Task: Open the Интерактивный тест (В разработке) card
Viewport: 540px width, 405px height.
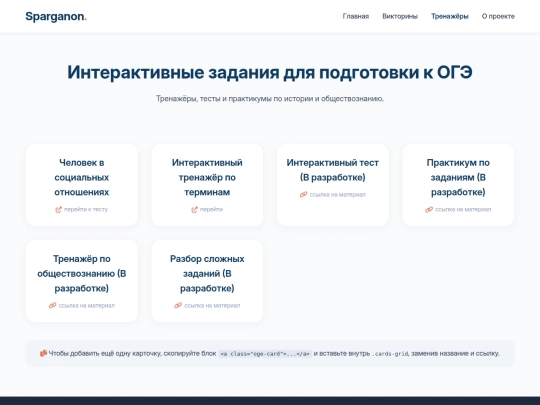Action: click(x=333, y=185)
